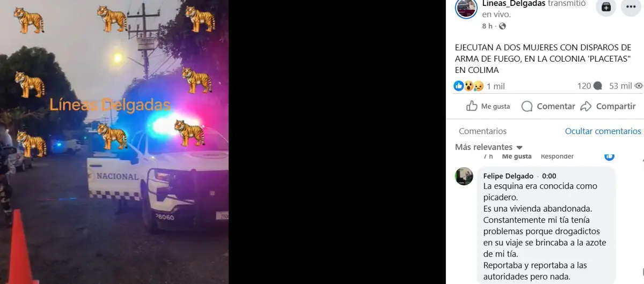
Task: Open Líneas_Delgadas page name link
Action: (x=514, y=4)
